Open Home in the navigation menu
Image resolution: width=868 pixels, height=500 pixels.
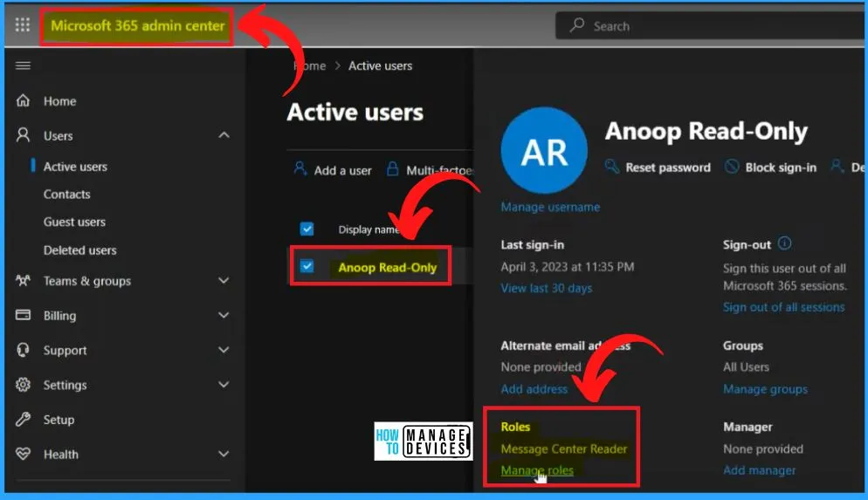tap(59, 101)
